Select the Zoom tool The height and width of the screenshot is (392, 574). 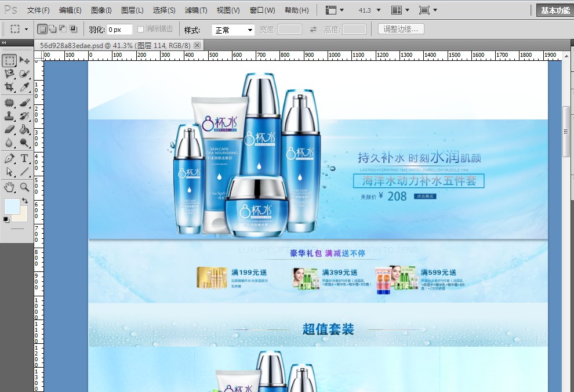[24, 187]
